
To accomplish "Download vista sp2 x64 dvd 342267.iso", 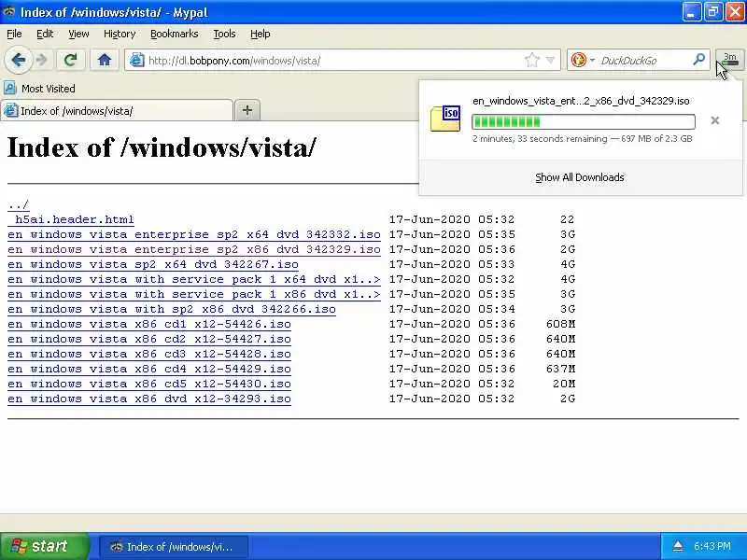I will pyautogui.click(x=153, y=264).
